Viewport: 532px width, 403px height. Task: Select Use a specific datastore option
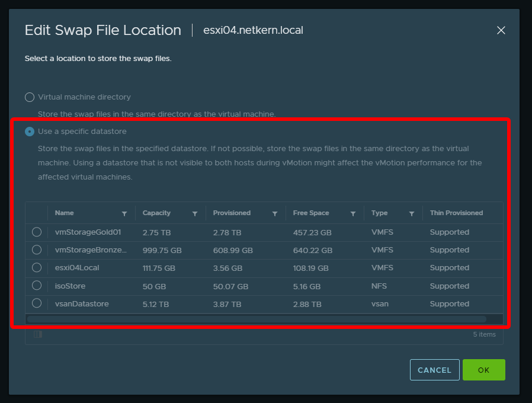(30, 132)
